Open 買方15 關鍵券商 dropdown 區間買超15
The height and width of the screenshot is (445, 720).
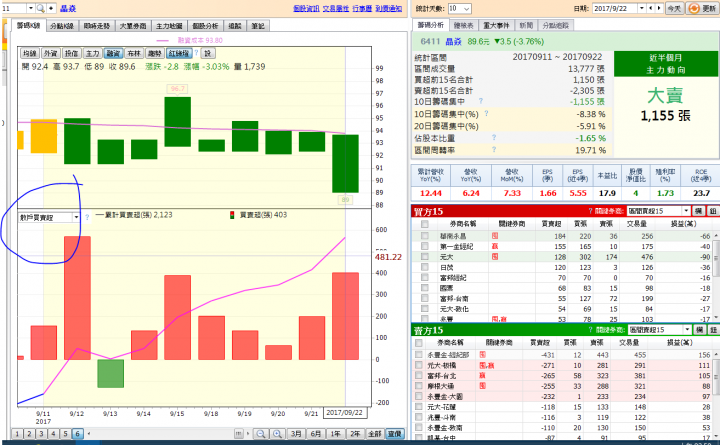click(x=658, y=211)
